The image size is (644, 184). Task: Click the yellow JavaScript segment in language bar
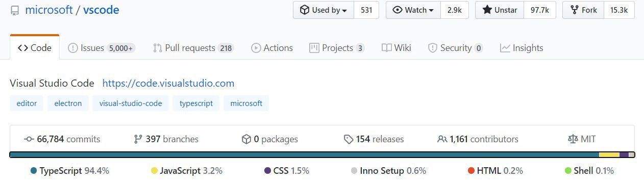click(609, 154)
